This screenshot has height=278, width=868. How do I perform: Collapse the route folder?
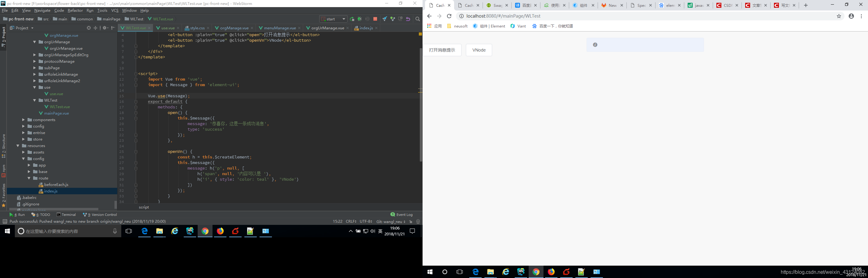click(x=29, y=178)
